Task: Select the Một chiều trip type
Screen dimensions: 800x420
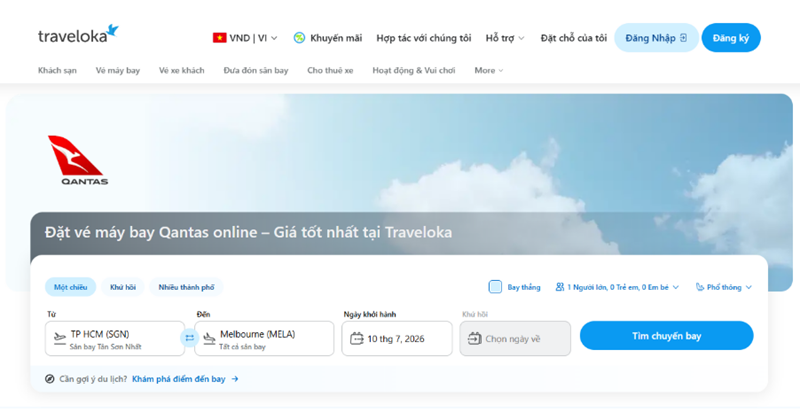Action: (x=70, y=287)
